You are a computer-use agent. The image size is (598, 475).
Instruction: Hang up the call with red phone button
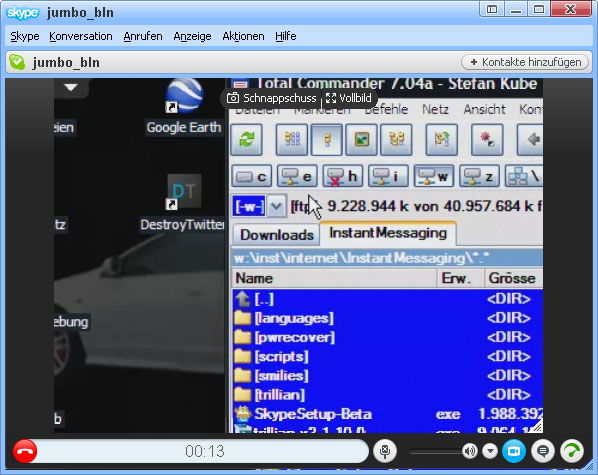(25, 451)
